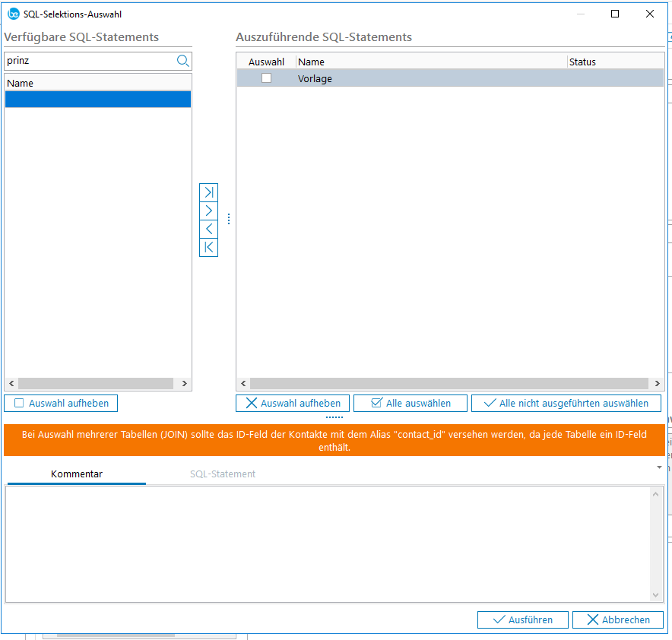Move all statements back to left list
Screen dimensions: 672x640
coord(208,247)
